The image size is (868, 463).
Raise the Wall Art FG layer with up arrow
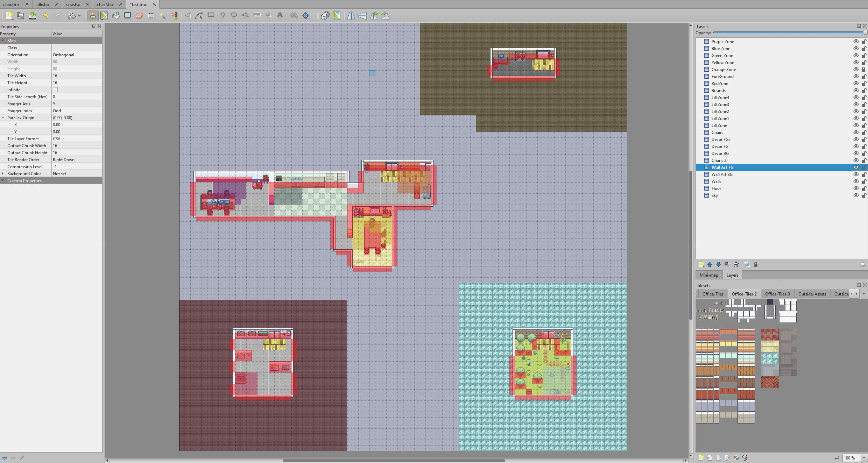tap(710, 265)
